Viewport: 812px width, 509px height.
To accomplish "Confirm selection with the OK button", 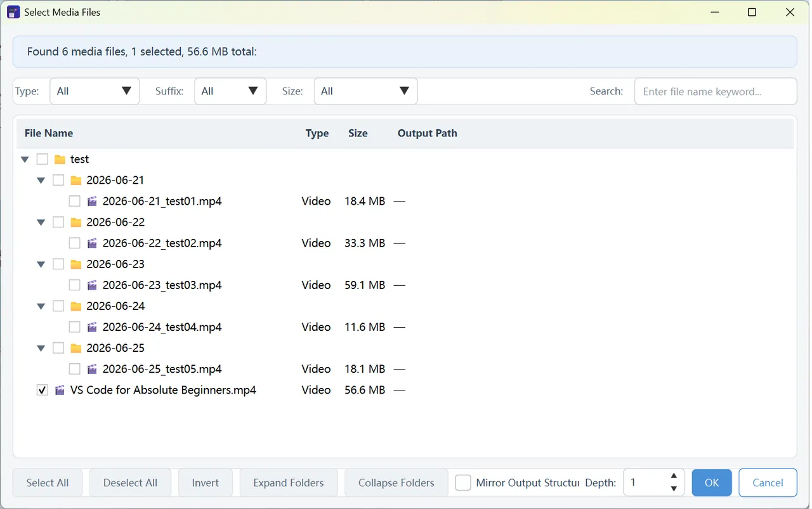I will pyautogui.click(x=712, y=483).
